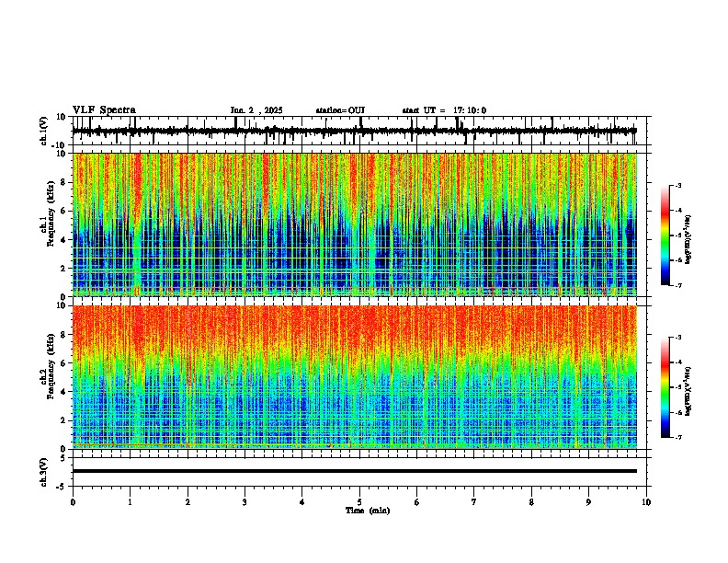
Task: Click the "station=OUJ" header label
Action: click(x=340, y=110)
